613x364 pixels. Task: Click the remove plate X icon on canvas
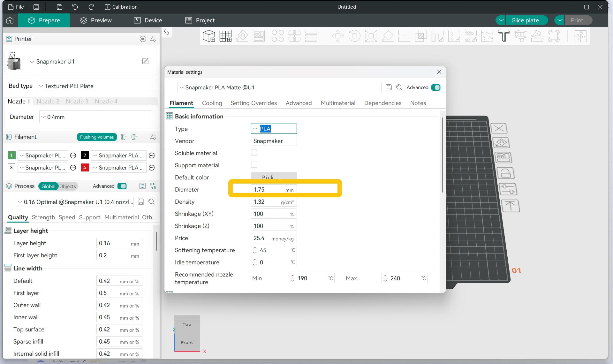point(499,129)
